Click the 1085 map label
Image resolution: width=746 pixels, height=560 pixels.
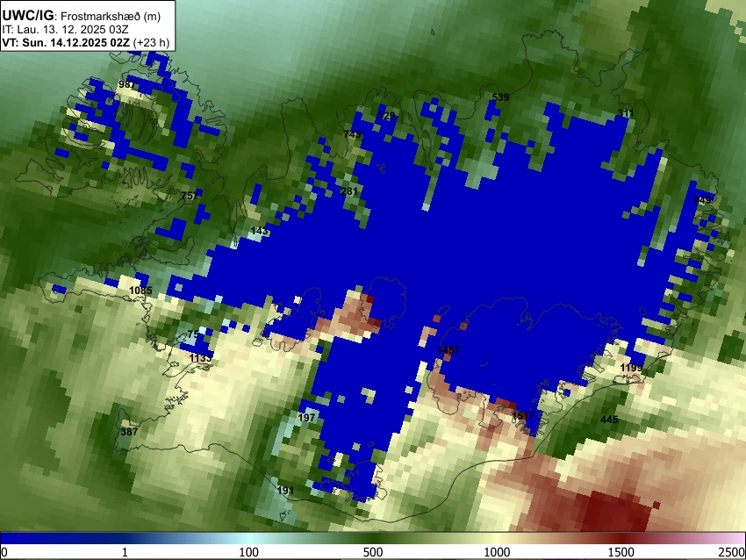point(140,291)
